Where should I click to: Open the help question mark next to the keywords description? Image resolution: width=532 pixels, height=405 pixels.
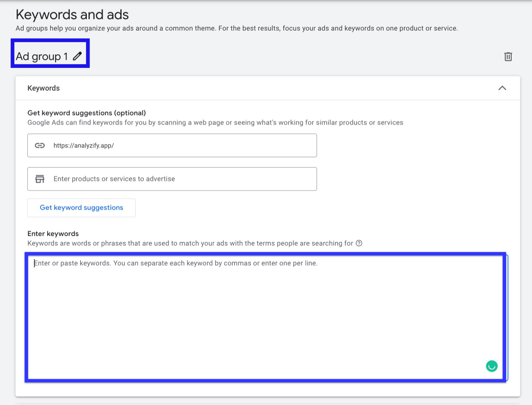pyautogui.click(x=359, y=243)
